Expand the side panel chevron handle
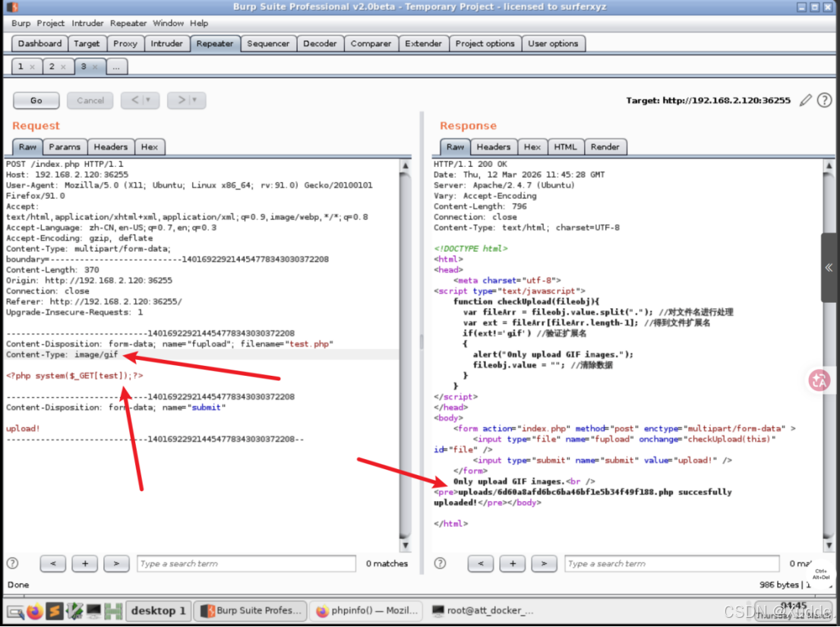840x627 pixels. (829, 267)
